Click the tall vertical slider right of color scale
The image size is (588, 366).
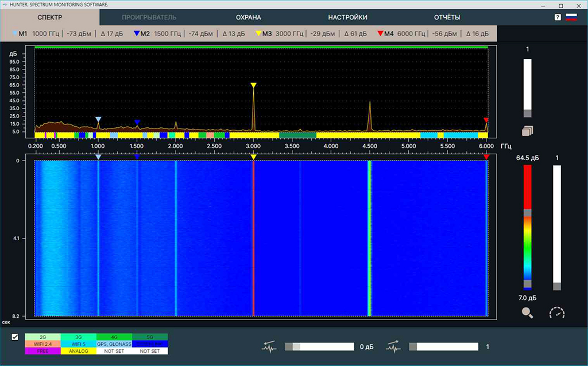pyautogui.click(x=557, y=228)
